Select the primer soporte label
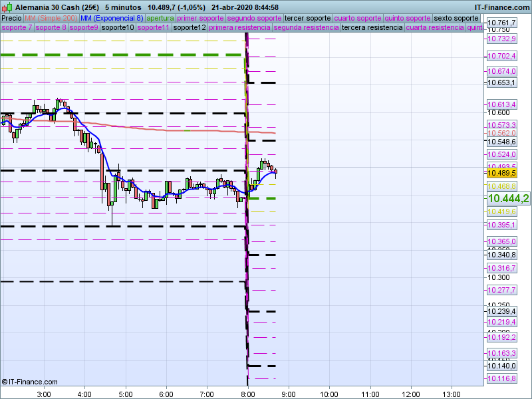 click(x=200, y=19)
